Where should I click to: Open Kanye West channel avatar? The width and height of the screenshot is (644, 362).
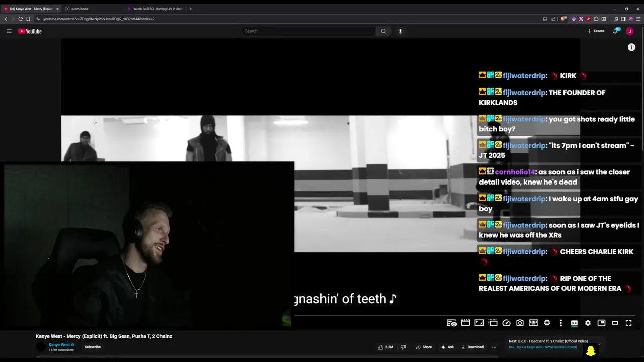(41, 347)
